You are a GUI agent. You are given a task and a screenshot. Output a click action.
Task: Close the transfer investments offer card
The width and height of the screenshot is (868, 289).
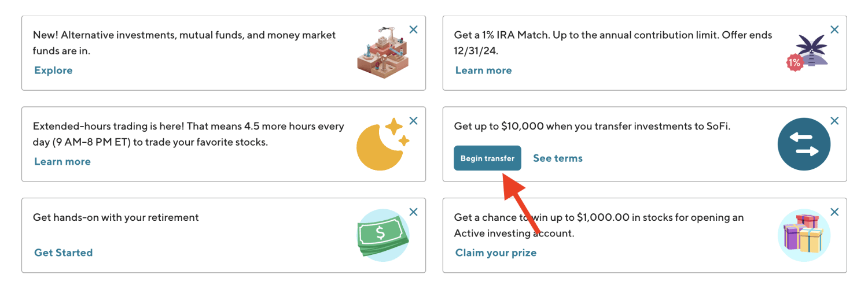point(834,121)
